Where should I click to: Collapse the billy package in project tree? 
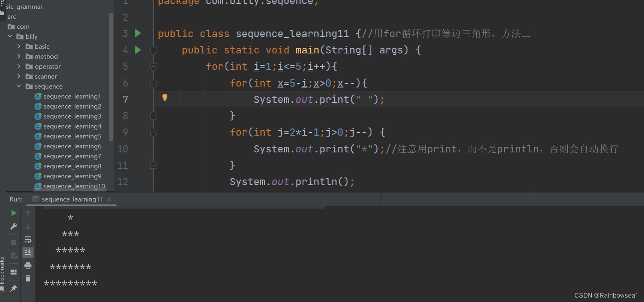point(10,36)
